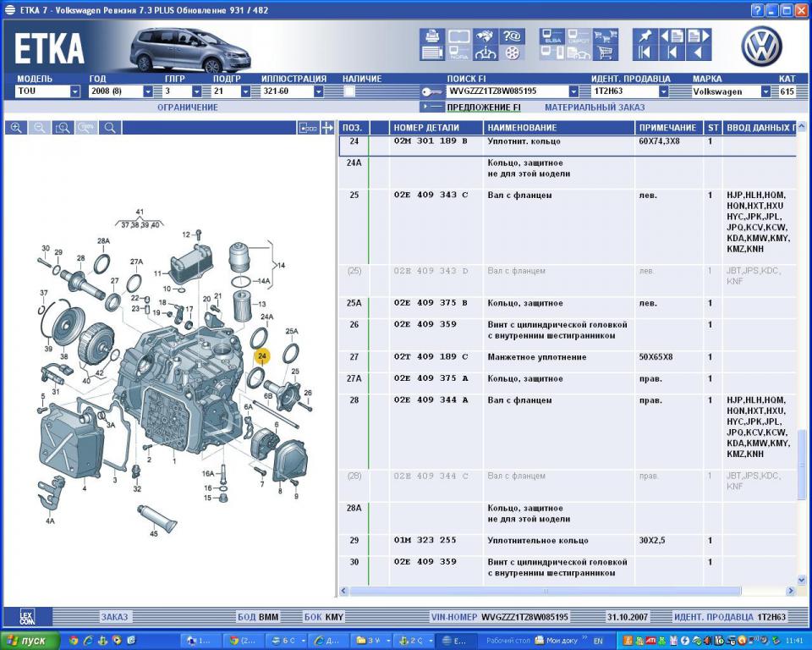Click the LexCom logo in status bar
Screen dimensions: 812x650
tap(27, 617)
